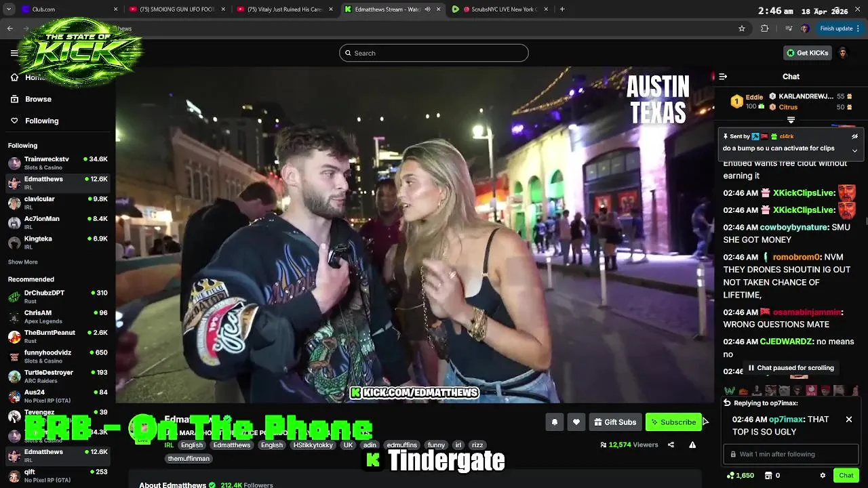Toggle follow with heart button
Screen dimensions: 868x488
tap(576, 422)
